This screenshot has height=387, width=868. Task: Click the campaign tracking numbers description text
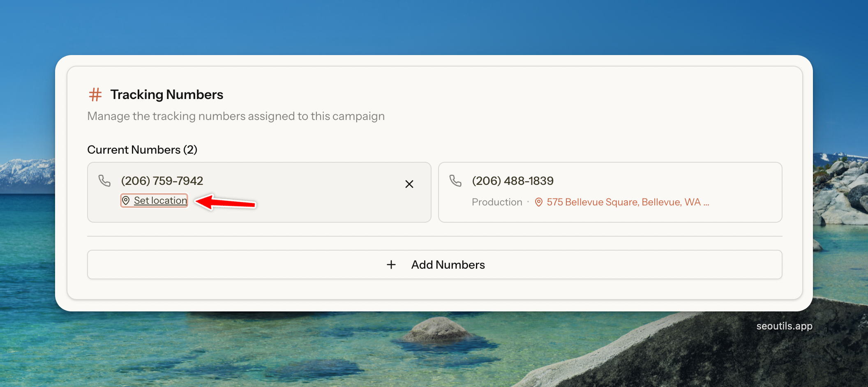point(236,116)
